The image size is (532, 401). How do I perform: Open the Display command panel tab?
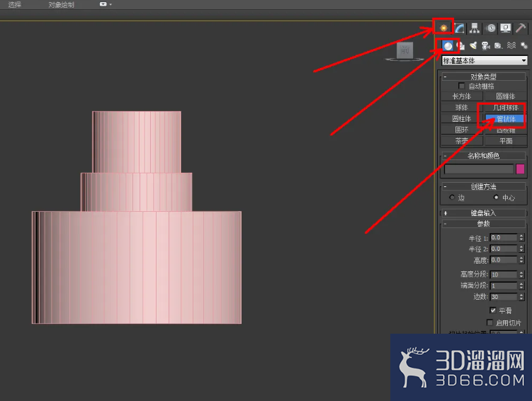click(506, 28)
